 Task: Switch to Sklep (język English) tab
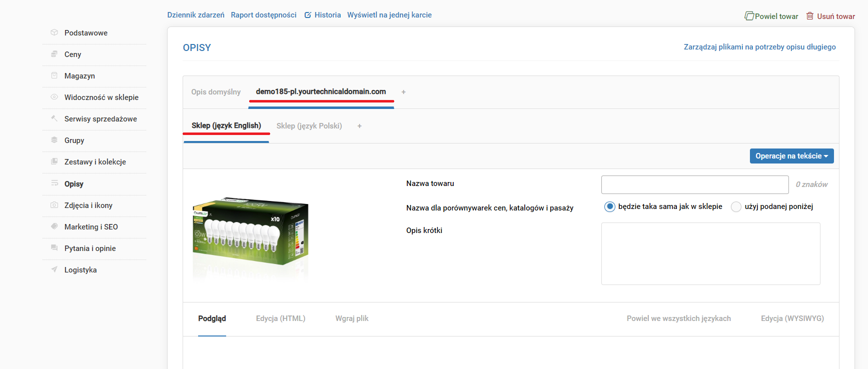[x=226, y=125]
